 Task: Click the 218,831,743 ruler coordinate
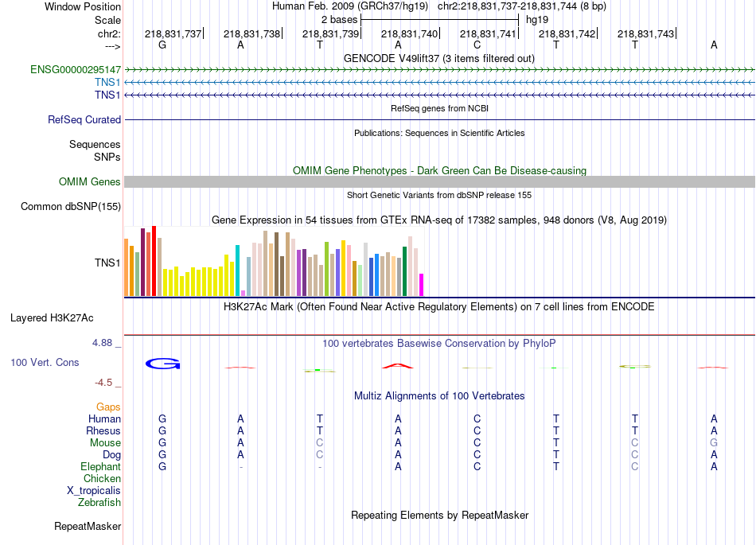coord(645,33)
